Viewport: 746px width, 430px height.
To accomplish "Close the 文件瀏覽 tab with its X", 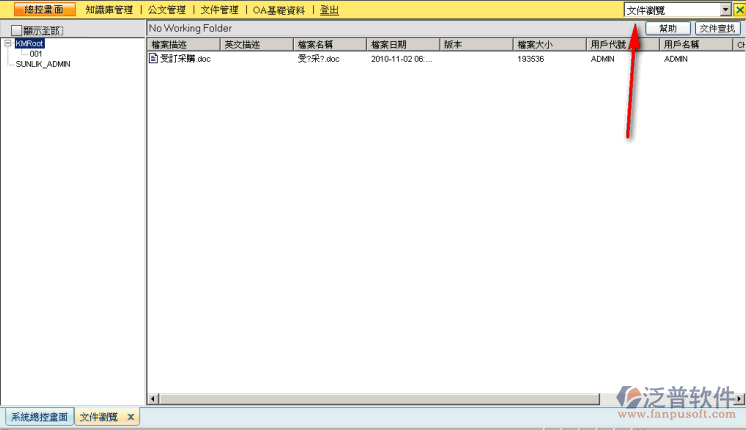I will [x=130, y=417].
